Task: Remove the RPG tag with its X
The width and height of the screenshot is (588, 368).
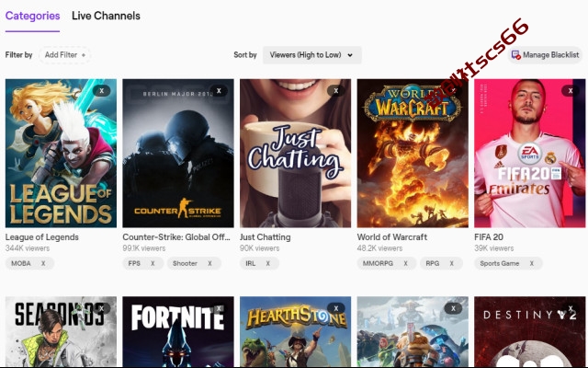Action: 451,263
